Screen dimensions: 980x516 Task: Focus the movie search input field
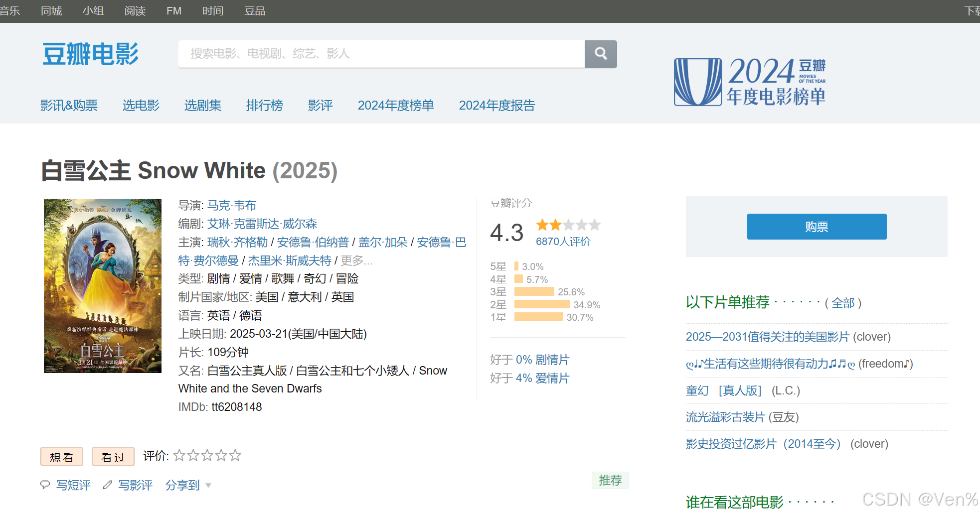pyautogui.click(x=381, y=54)
